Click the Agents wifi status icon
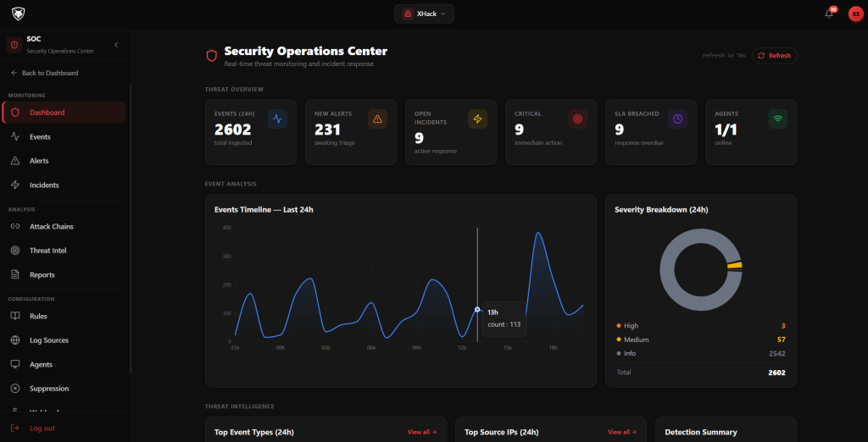 tap(777, 119)
